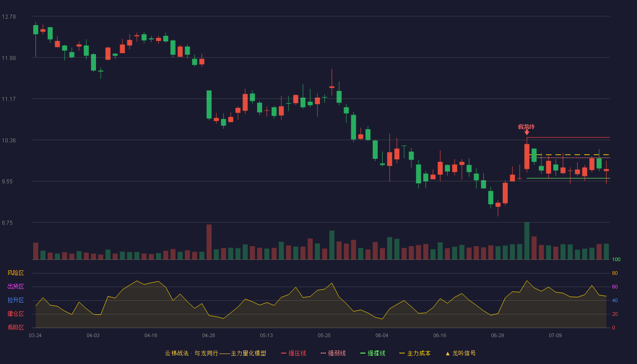The image size is (637, 364).
Task: Click the 出货区 zone label
Action: (15, 287)
